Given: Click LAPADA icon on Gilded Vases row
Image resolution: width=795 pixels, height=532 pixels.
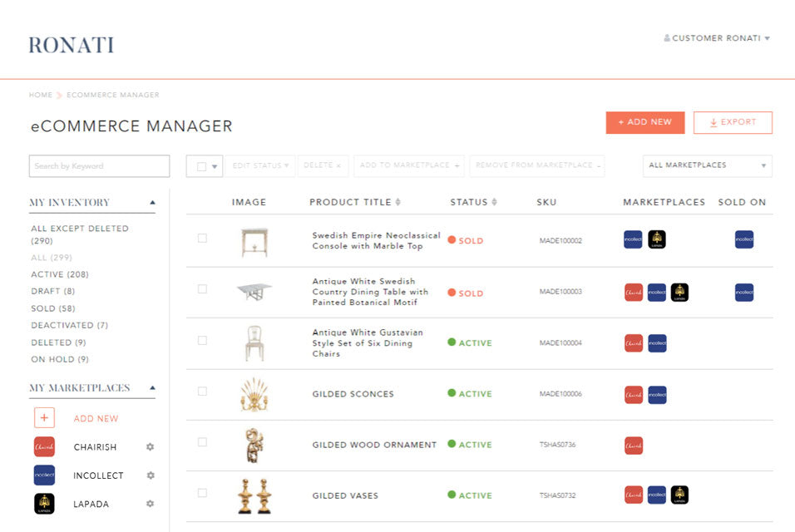Looking at the screenshot, I should tap(679, 495).
